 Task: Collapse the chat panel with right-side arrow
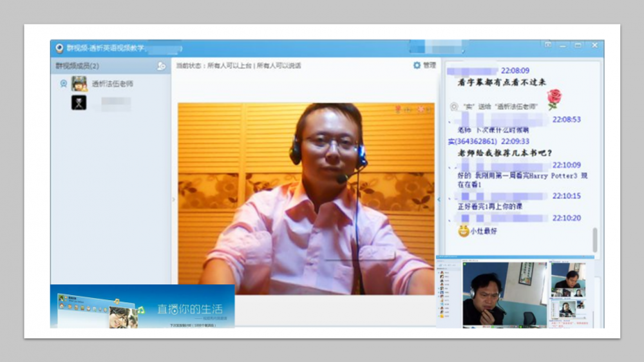(x=439, y=200)
